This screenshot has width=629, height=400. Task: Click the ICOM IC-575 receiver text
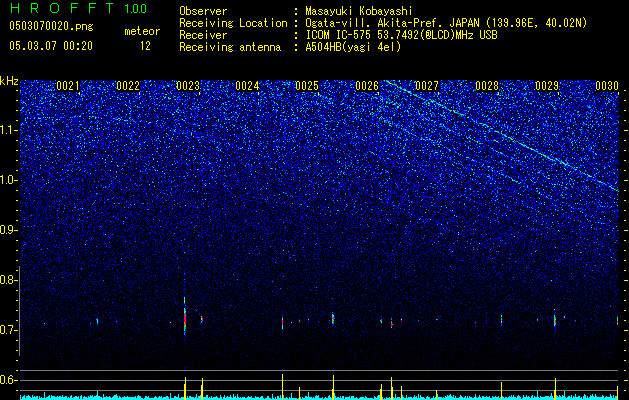click(x=401, y=35)
